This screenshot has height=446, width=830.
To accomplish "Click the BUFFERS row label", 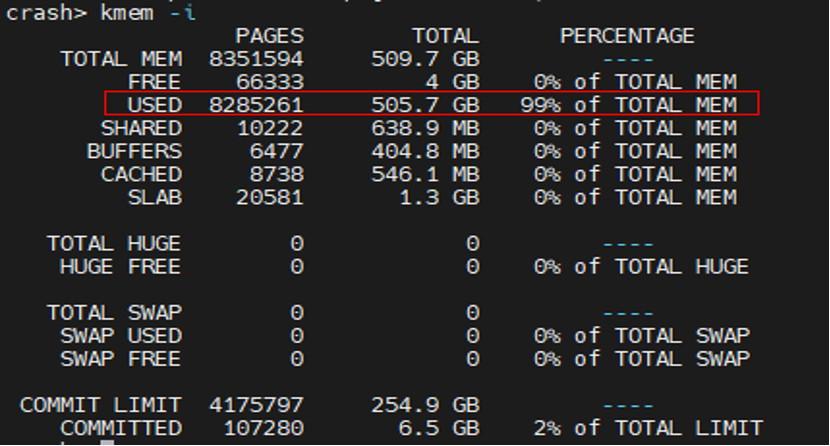I will [134, 151].
